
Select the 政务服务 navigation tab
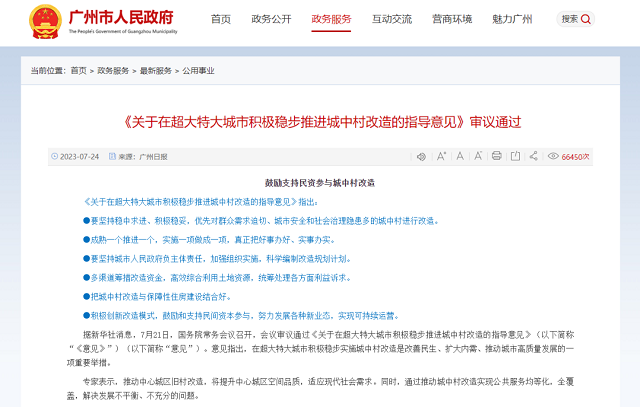point(331,19)
